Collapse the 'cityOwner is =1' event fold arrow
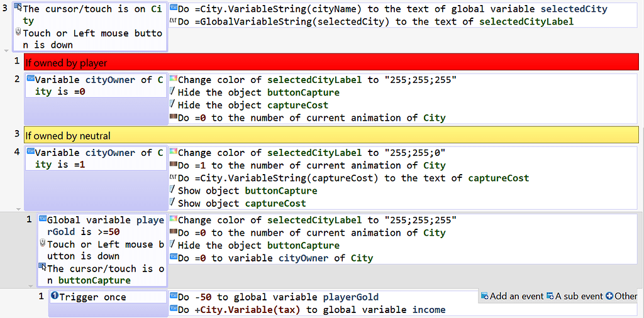This screenshot has height=318, width=644. click(x=18, y=208)
